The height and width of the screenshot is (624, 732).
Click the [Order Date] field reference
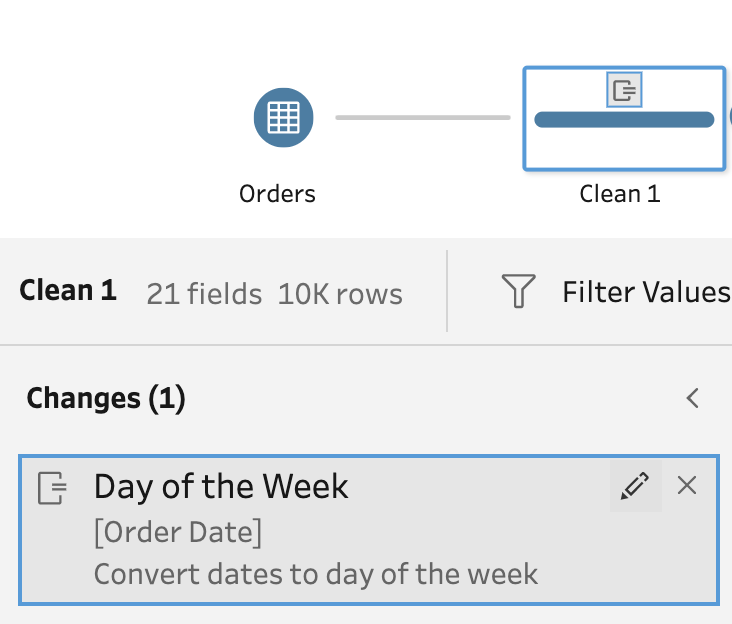(178, 533)
